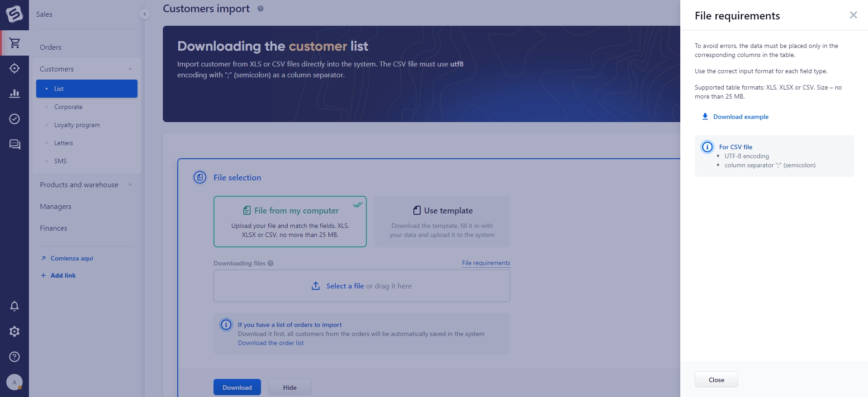Open notifications bell icon
The image size is (868, 397).
coord(14,306)
